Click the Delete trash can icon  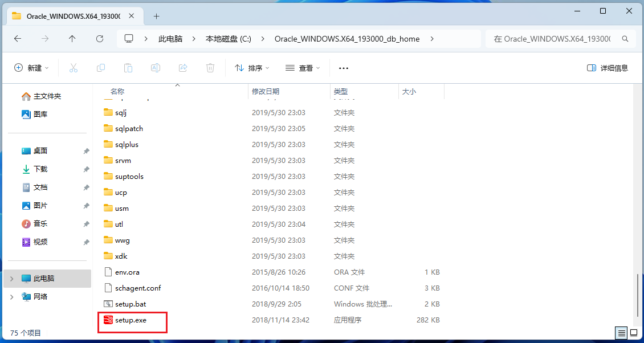tap(210, 68)
